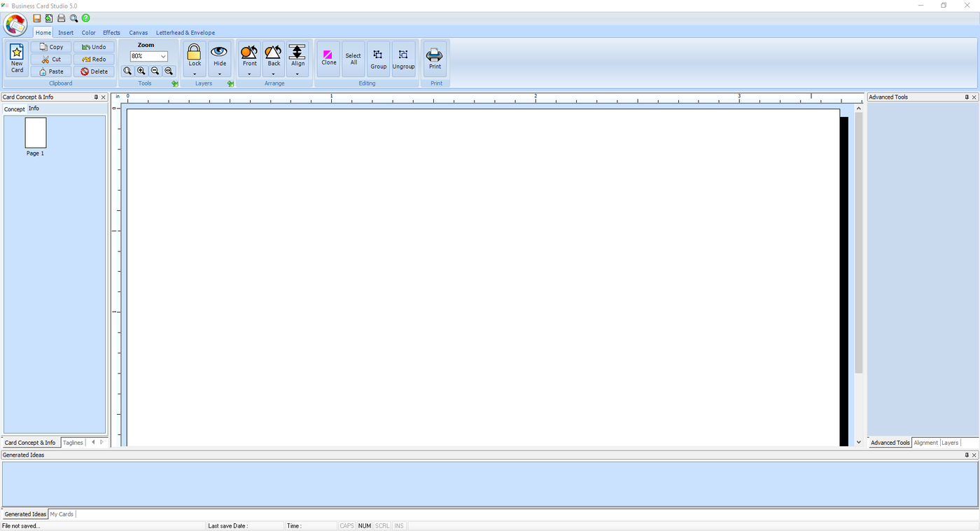980x531 pixels.
Task: Select the Info tab in Card Concept panel
Action: click(x=34, y=109)
